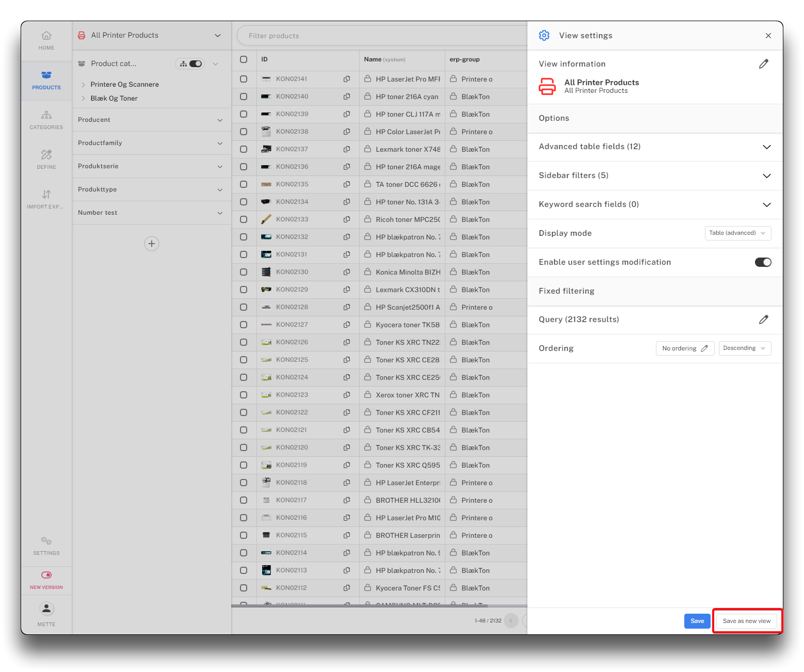Edit the Query using pencil icon

tap(764, 319)
